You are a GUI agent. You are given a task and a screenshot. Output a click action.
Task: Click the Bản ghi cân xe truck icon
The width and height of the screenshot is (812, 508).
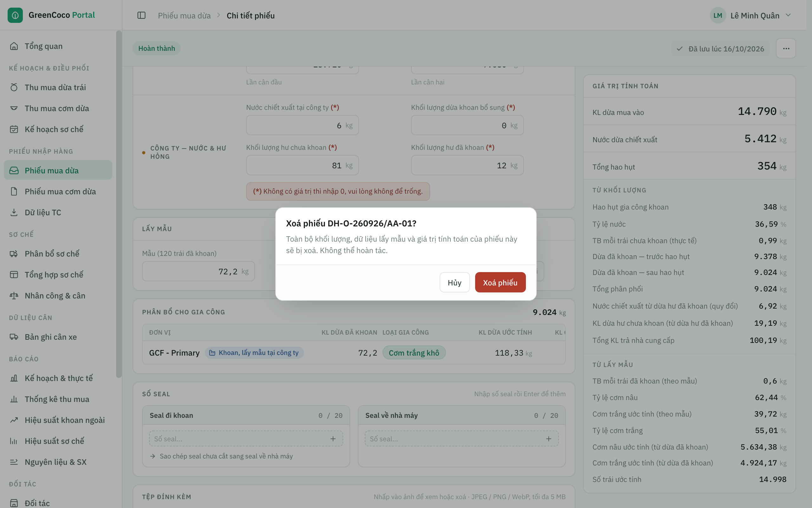coord(14,337)
